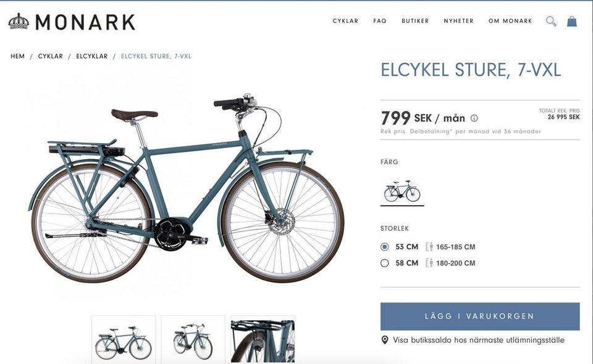Open Om Monark in the navigation
This screenshot has height=364, width=593.
pyautogui.click(x=510, y=21)
